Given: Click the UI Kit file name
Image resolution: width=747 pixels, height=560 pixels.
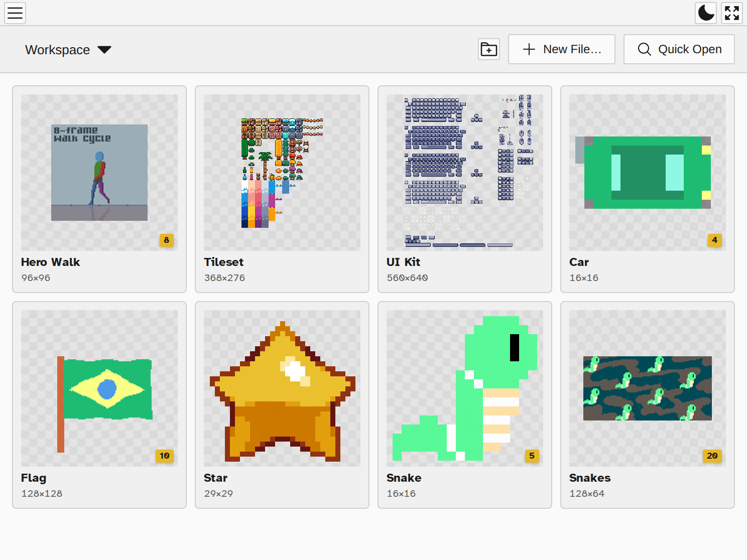Looking at the screenshot, I should 403,262.
